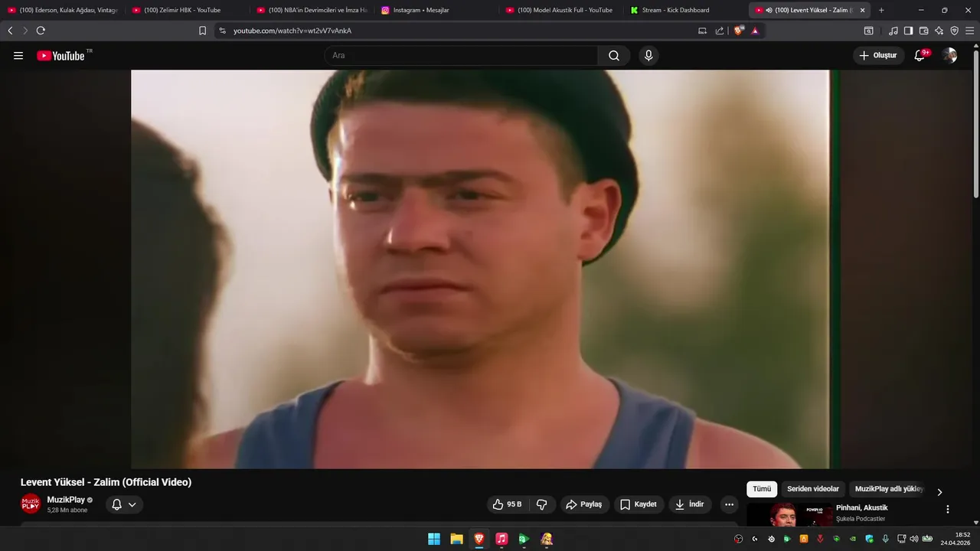Reload the current page

[41, 31]
